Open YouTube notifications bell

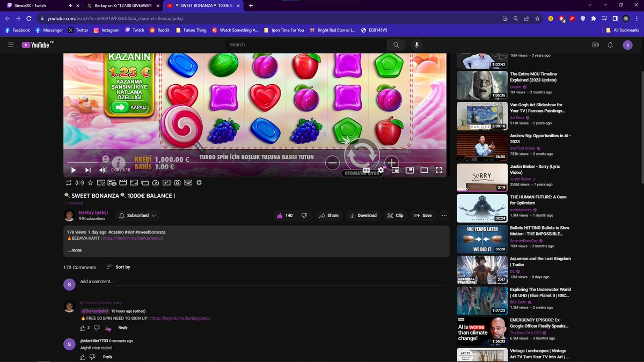610,45
